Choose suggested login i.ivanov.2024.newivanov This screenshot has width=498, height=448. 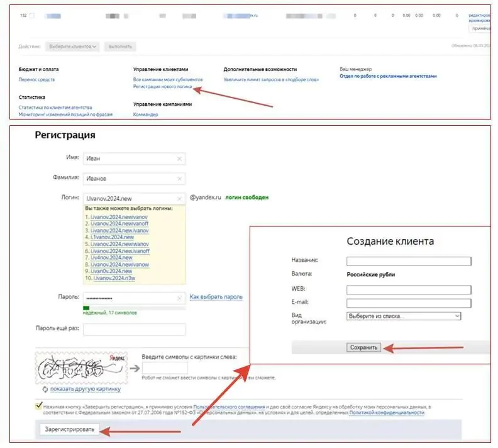119,217
